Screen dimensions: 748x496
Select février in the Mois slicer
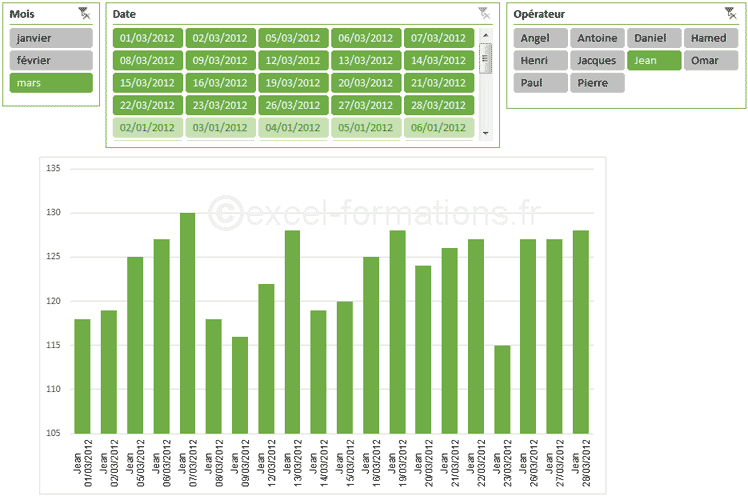click(51, 61)
